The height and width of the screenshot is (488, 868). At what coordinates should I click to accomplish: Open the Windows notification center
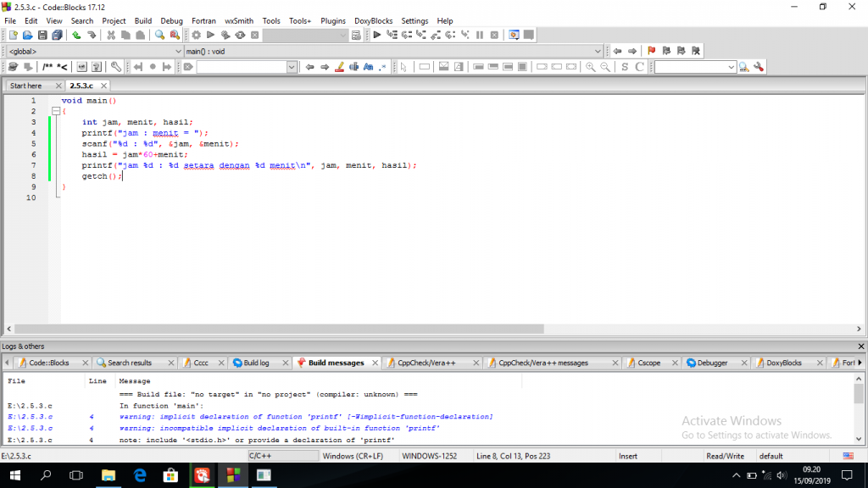pos(847,475)
